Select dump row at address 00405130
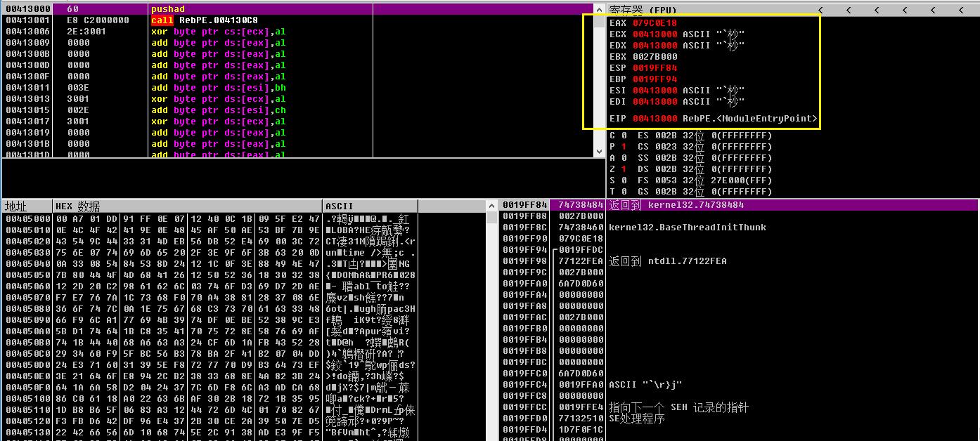980x441 pixels. tap(210, 433)
